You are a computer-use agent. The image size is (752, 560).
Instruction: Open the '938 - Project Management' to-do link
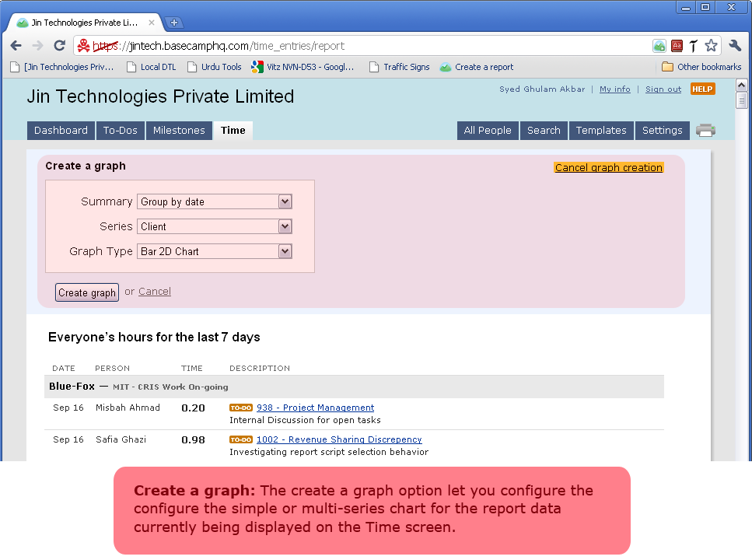click(x=315, y=408)
